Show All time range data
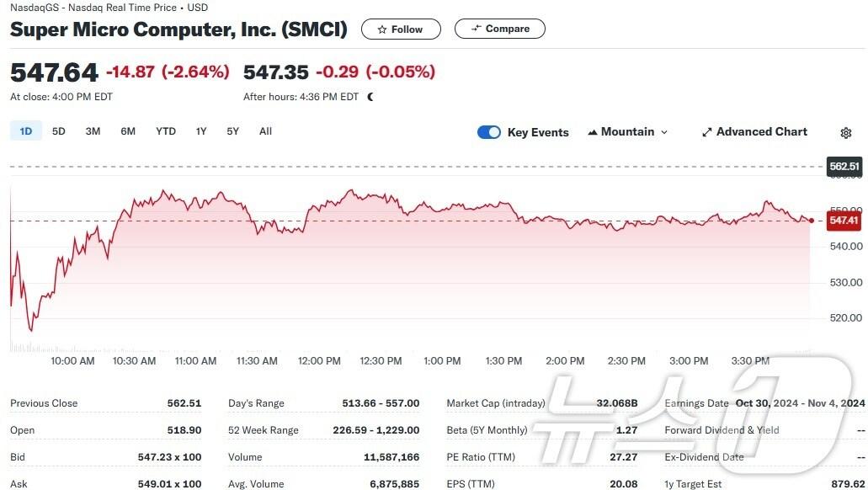 [265, 131]
